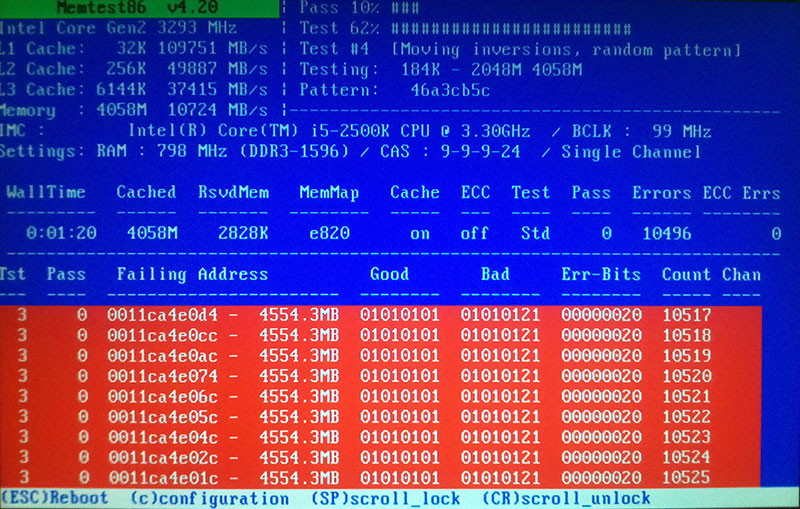Click the Test 62% progress bar
Image resolution: width=800 pixels, height=509 pixels.
click(x=465, y=28)
